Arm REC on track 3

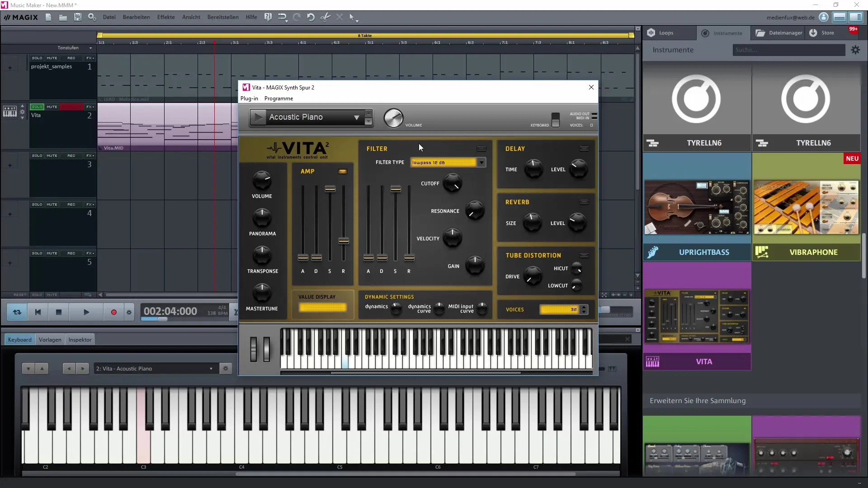tap(71, 156)
